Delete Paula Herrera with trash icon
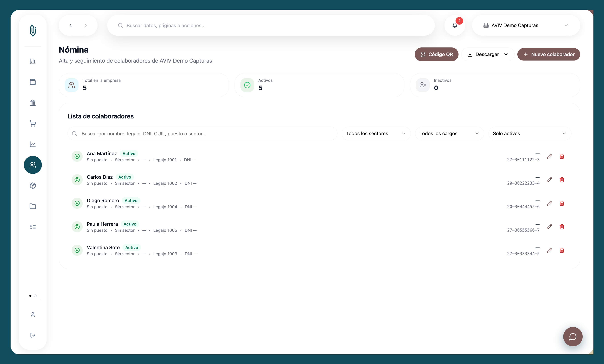 click(x=562, y=227)
